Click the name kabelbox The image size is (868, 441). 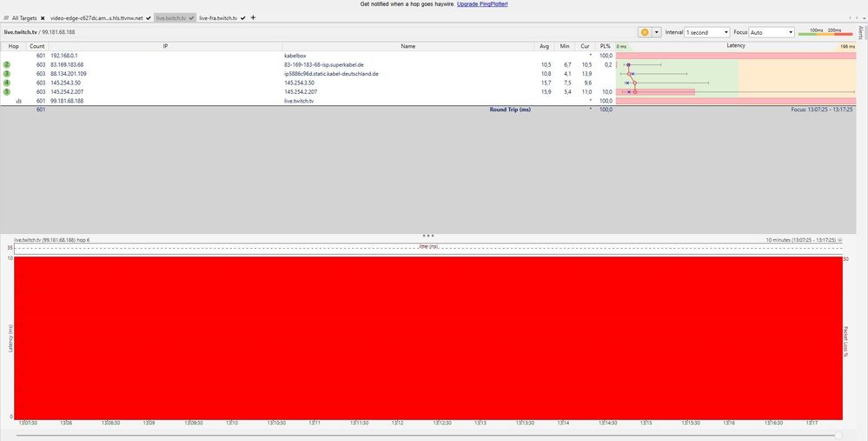(x=295, y=56)
